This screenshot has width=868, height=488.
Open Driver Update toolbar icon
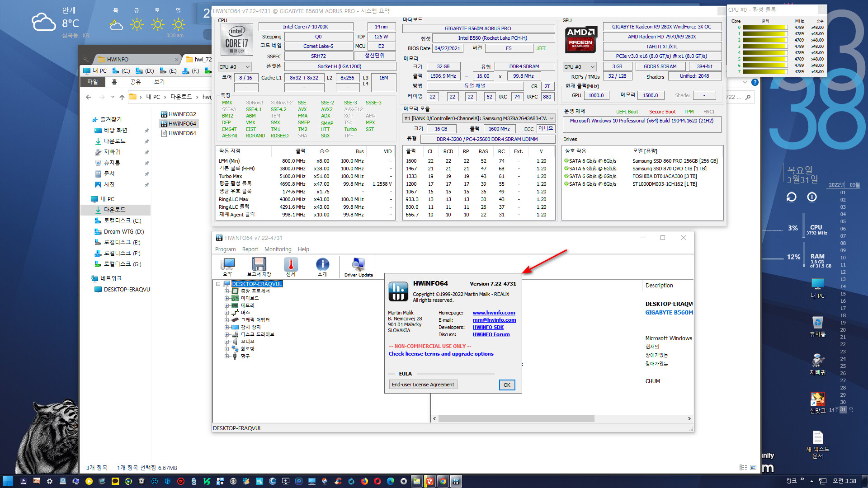[359, 267]
